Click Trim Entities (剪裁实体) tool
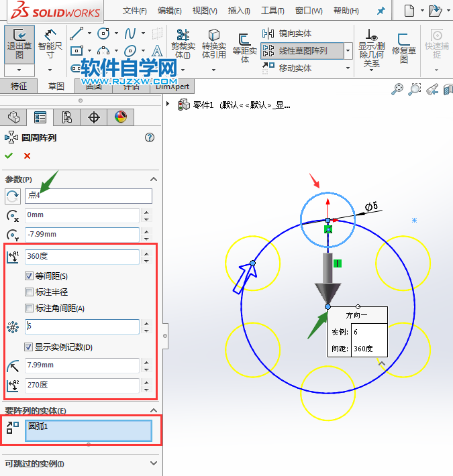The width and height of the screenshot is (453, 476). tap(183, 44)
